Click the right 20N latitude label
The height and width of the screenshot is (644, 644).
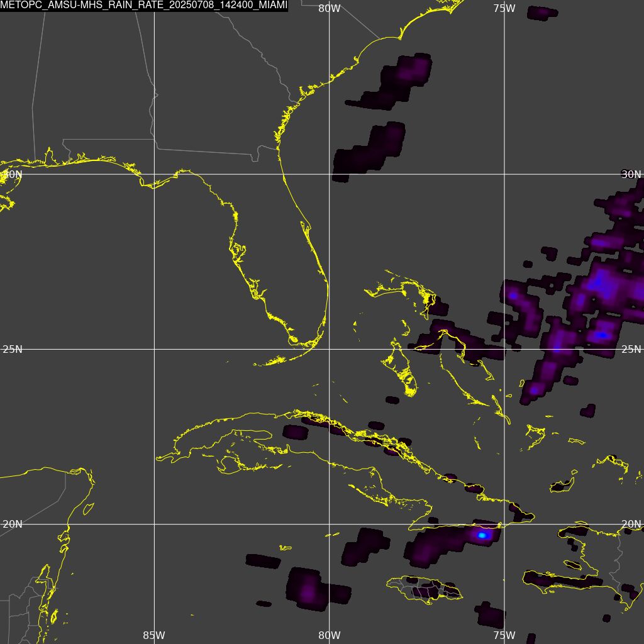click(x=631, y=524)
